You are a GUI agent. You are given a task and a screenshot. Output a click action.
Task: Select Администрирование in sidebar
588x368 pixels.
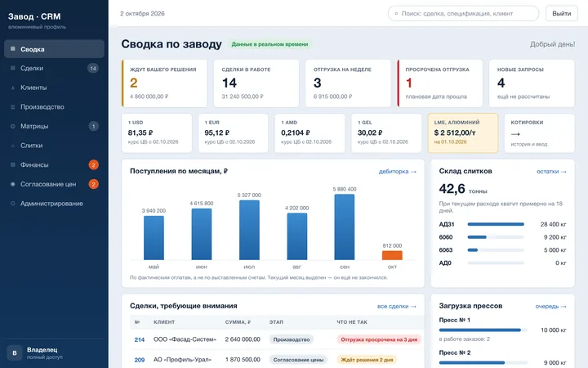(x=54, y=203)
